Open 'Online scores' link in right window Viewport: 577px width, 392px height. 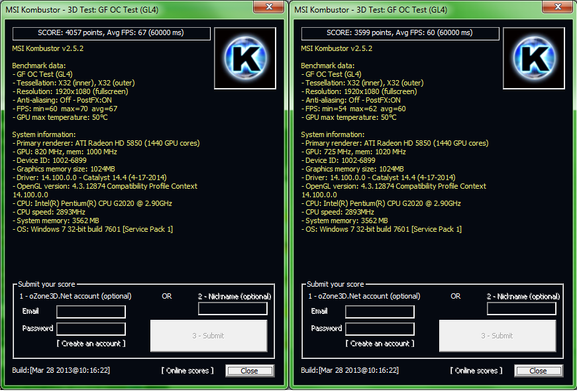tap(476, 371)
